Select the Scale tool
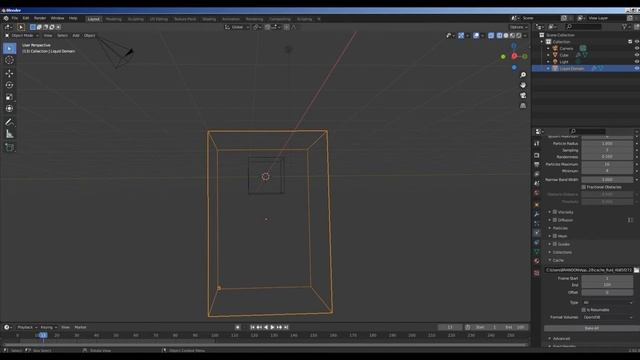 [x=9, y=97]
